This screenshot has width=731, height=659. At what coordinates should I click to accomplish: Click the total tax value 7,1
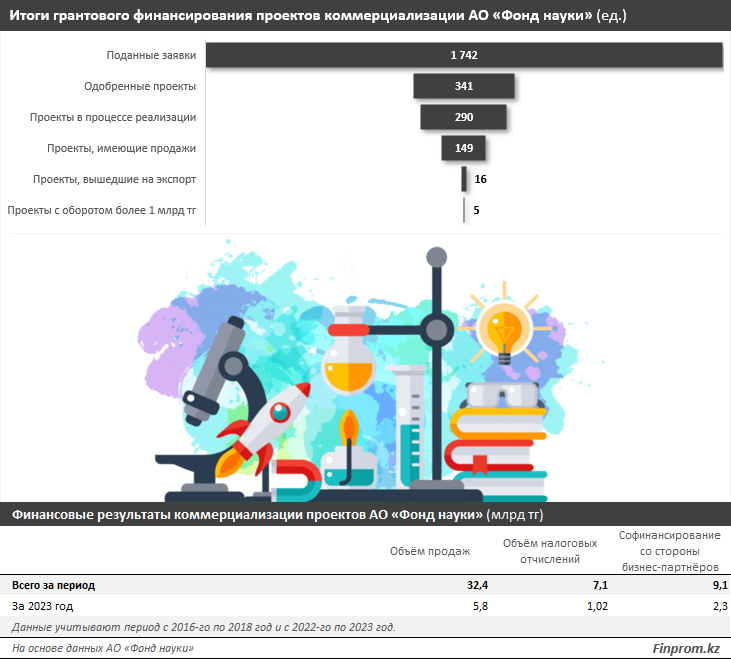coord(600,585)
